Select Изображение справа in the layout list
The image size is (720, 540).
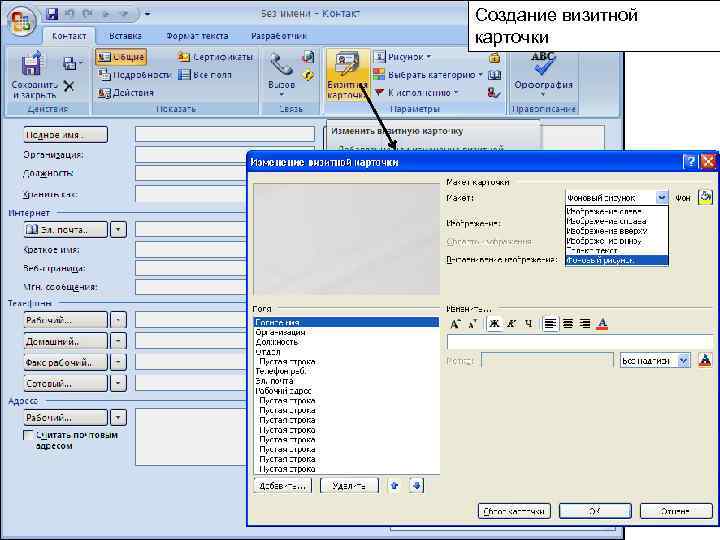(x=616, y=221)
